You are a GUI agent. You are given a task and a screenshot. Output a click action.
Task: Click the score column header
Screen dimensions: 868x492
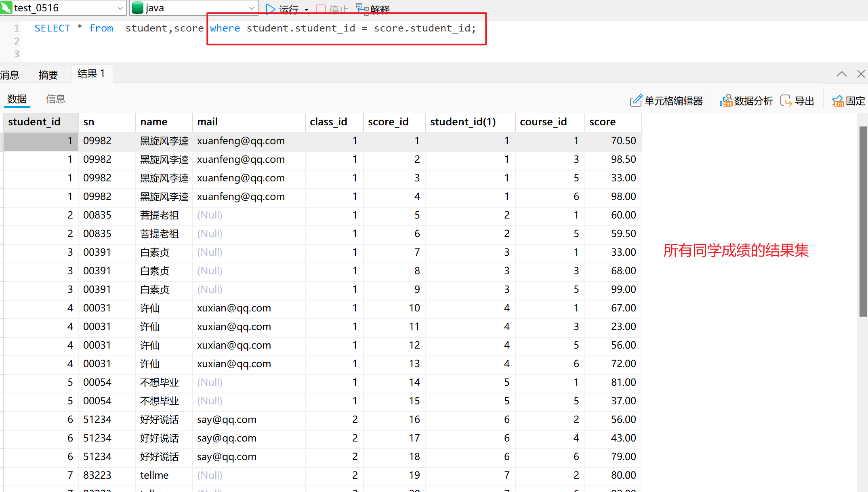click(x=602, y=122)
